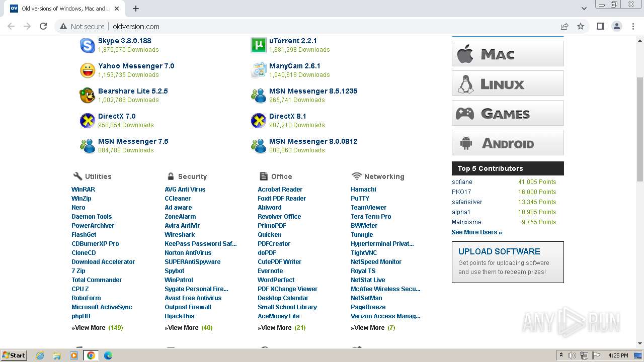Image resolution: width=644 pixels, height=362 pixels.
Task: Open the Foxit PDF Reader link
Action: pos(282,199)
